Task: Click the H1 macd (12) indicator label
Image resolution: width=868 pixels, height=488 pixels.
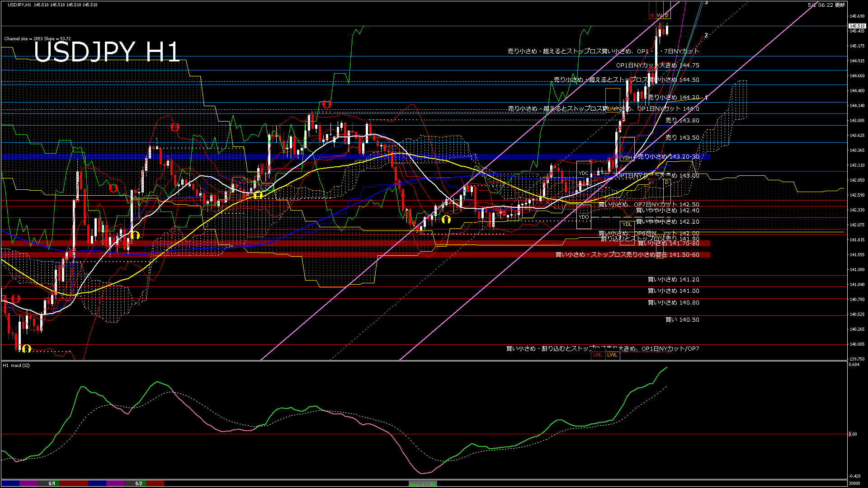Action: coord(16,365)
